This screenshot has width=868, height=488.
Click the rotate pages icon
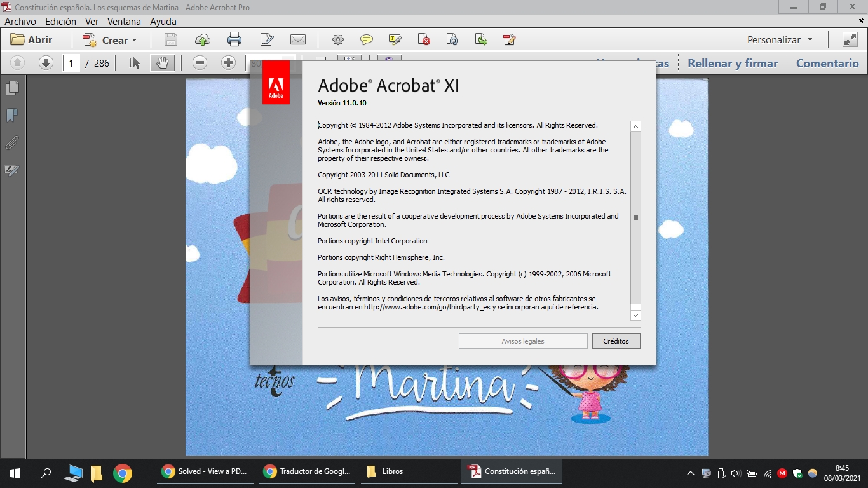(452, 40)
